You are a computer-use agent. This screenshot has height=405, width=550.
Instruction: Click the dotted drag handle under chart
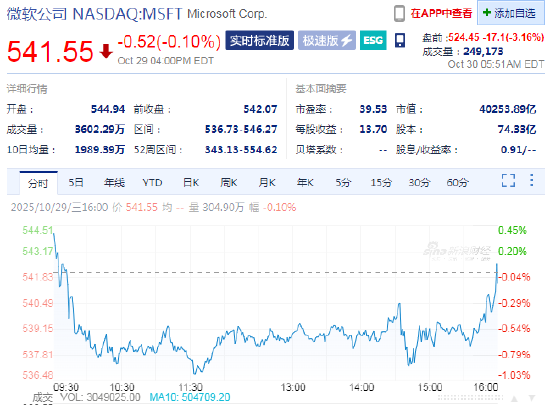pos(470,398)
